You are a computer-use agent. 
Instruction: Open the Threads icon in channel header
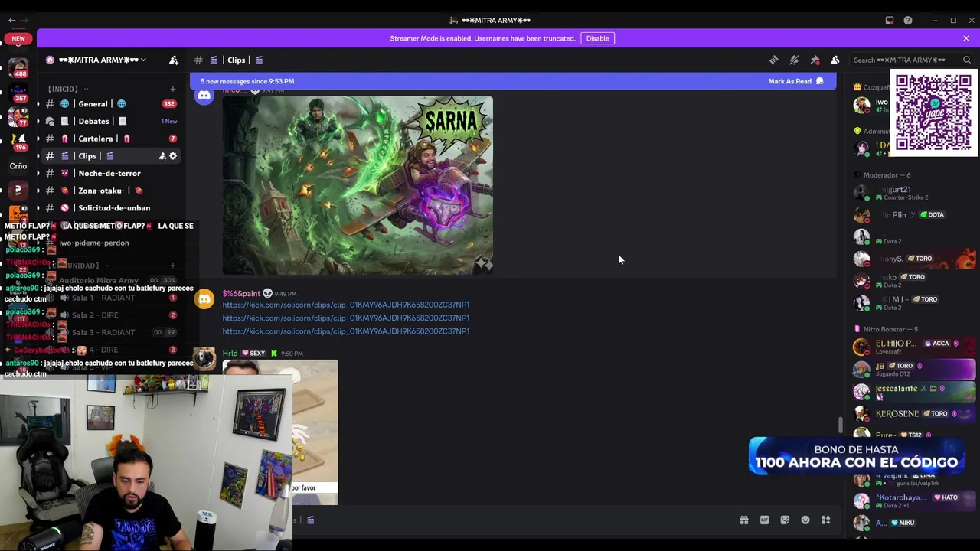coord(773,60)
